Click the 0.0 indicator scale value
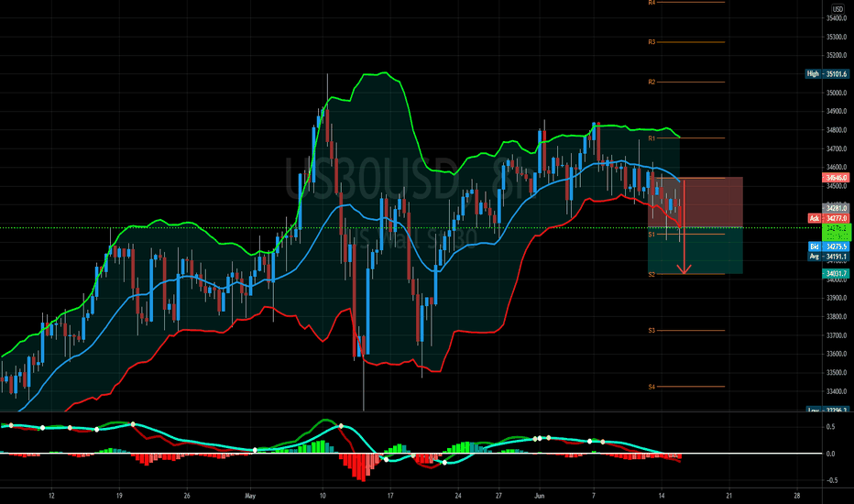This screenshot has height=504, width=854. 830,454
